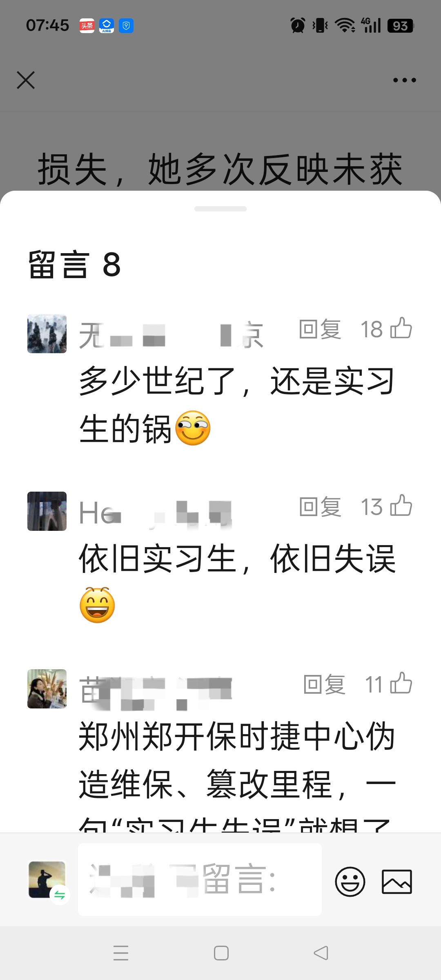The image size is (441, 980).
Task: Attach an image to the comment
Action: [396, 882]
